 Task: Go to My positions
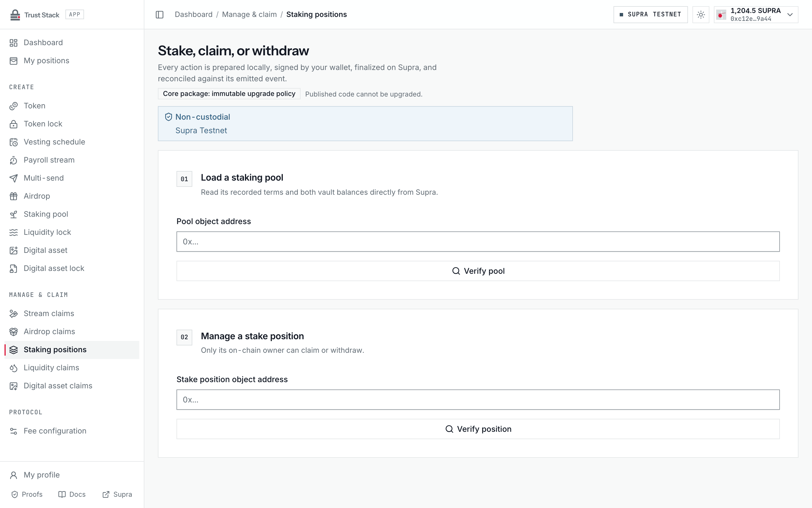(72, 61)
